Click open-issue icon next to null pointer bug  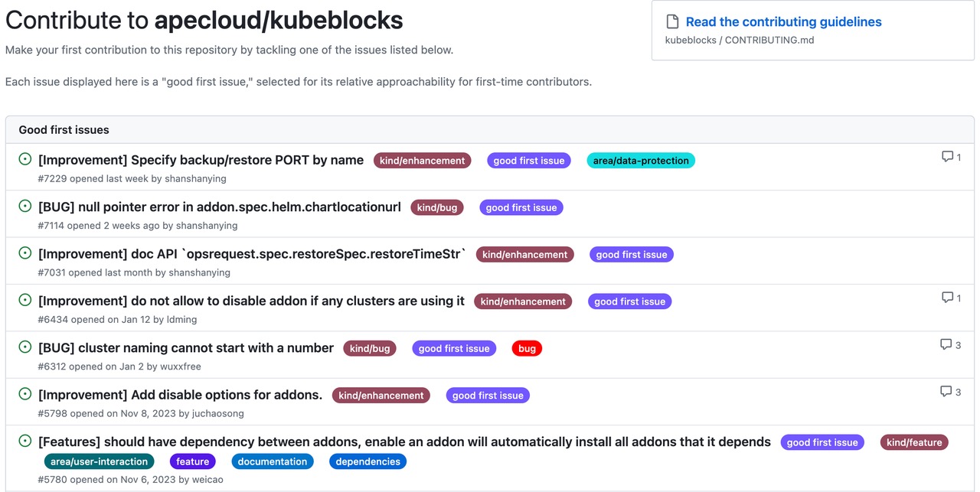[24, 206]
